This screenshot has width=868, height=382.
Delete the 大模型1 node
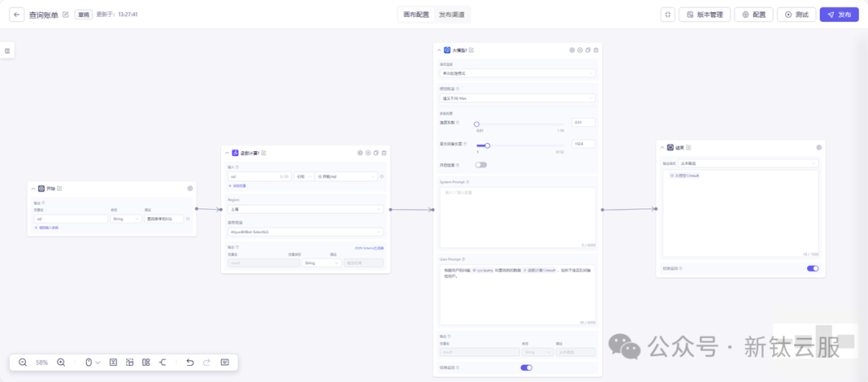(596, 50)
